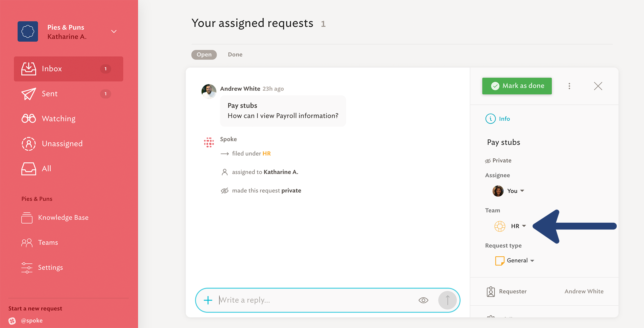Expand the Assignee You dropdown
The width and height of the screenshot is (644, 328).
click(508, 191)
